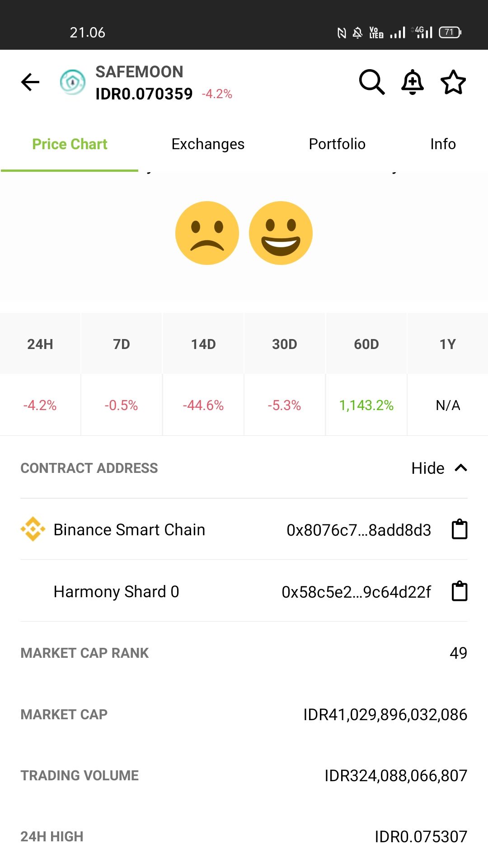Choose the 60D timeframe column

366,344
